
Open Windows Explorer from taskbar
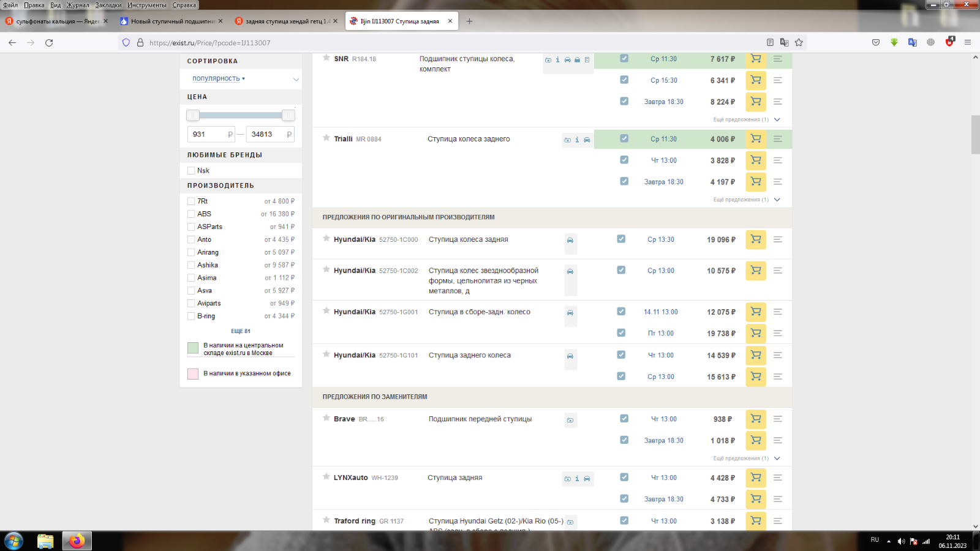click(45, 541)
